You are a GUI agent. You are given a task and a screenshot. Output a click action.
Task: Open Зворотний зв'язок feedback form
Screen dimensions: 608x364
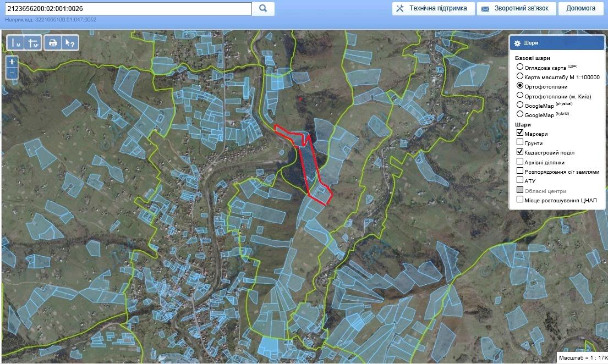[x=516, y=8]
